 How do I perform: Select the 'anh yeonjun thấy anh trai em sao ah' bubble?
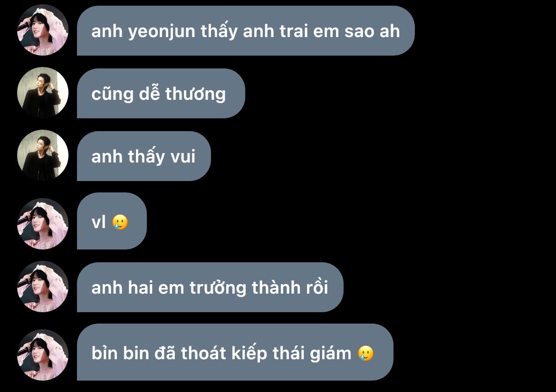click(246, 30)
